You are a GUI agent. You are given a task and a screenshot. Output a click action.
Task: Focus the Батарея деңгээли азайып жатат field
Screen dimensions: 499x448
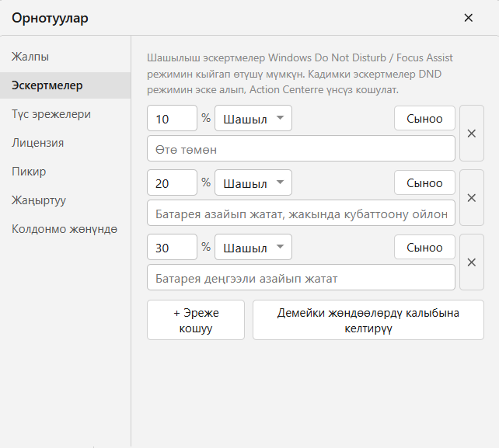301,277
